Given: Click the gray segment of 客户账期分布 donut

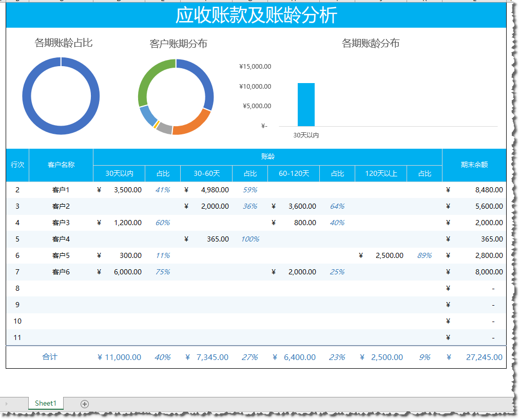Looking at the screenshot, I should 164,129.
